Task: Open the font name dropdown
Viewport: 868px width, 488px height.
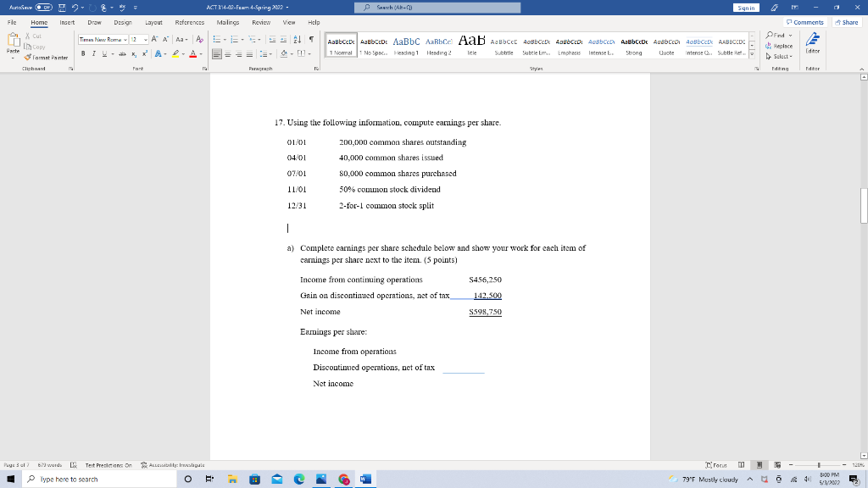Action: point(125,39)
